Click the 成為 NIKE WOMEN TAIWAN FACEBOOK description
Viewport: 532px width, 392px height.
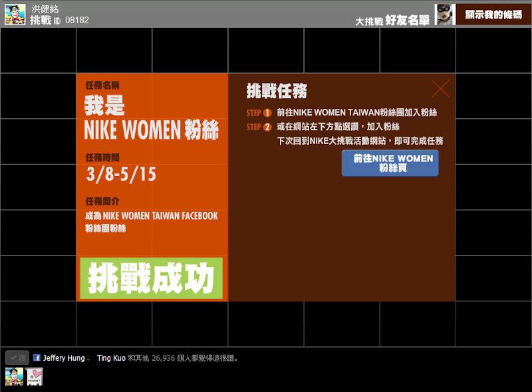(x=152, y=222)
